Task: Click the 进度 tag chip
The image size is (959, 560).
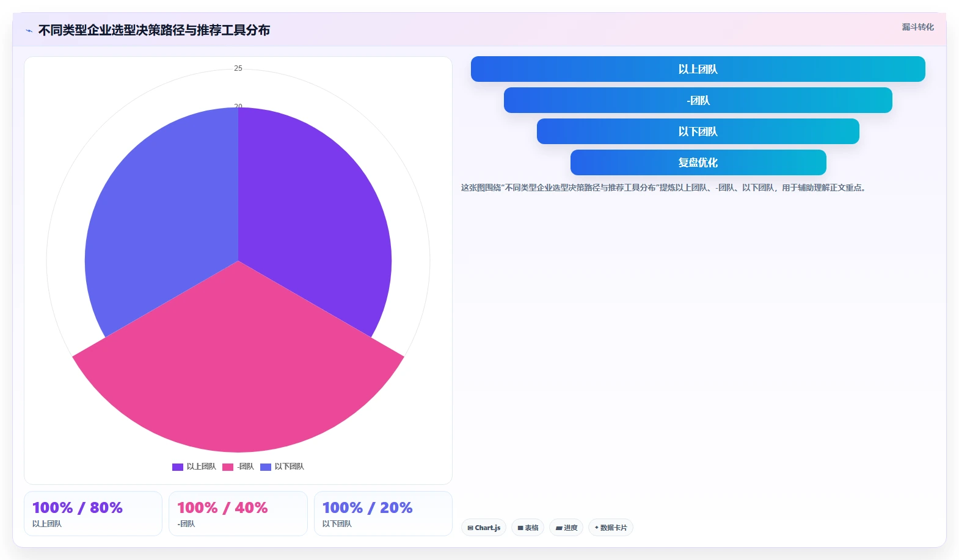Action: click(x=566, y=528)
